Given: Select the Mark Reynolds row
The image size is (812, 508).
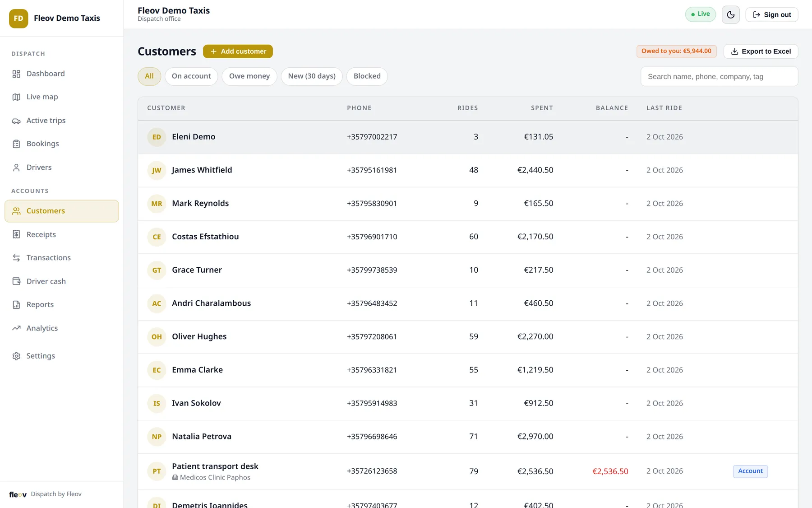Looking at the screenshot, I should [x=468, y=204].
